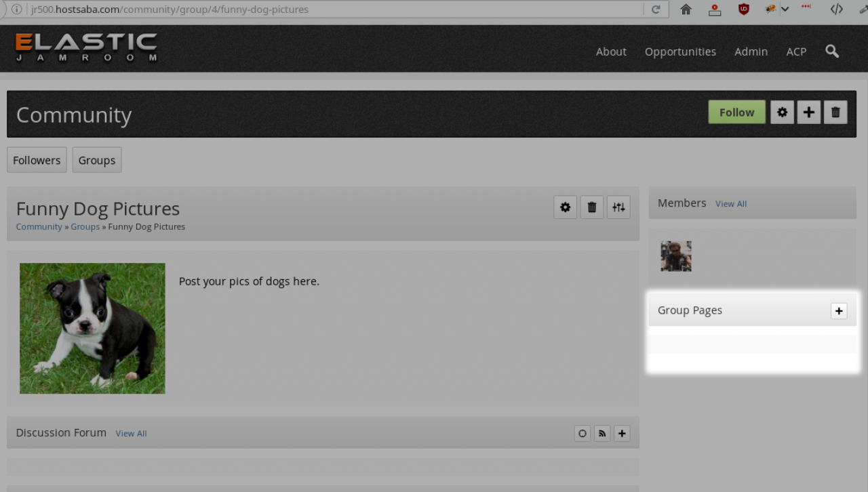Switch to the Followers tab
The width and height of the screenshot is (868, 492).
pyautogui.click(x=37, y=160)
